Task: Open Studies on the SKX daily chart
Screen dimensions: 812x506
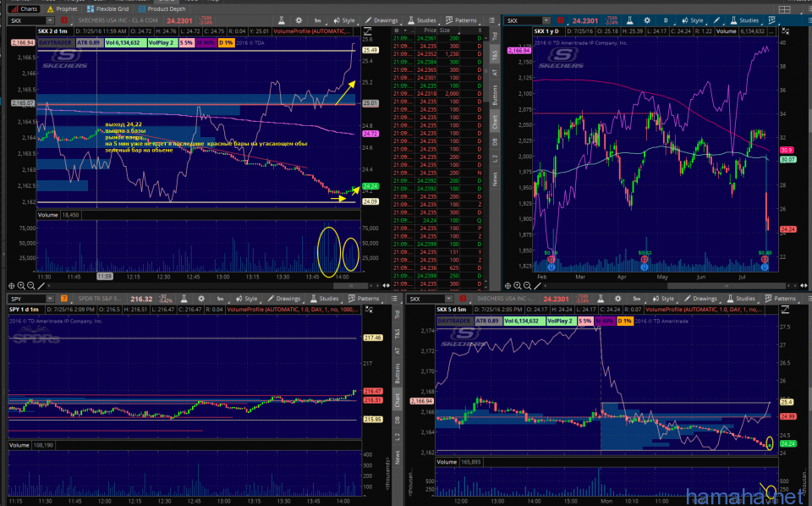Action: pyautogui.click(x=744, y=20)
